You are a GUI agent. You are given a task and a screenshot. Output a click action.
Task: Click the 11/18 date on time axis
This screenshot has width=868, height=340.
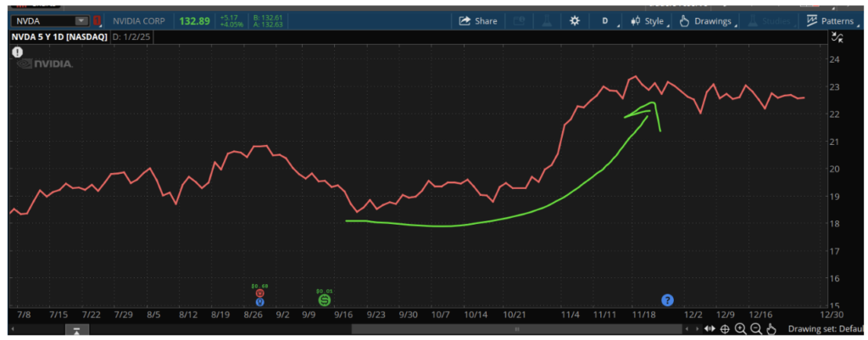[x=644, y=314]
